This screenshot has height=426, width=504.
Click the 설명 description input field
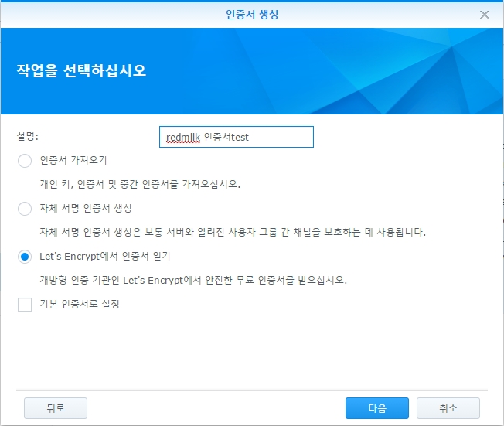237,137
